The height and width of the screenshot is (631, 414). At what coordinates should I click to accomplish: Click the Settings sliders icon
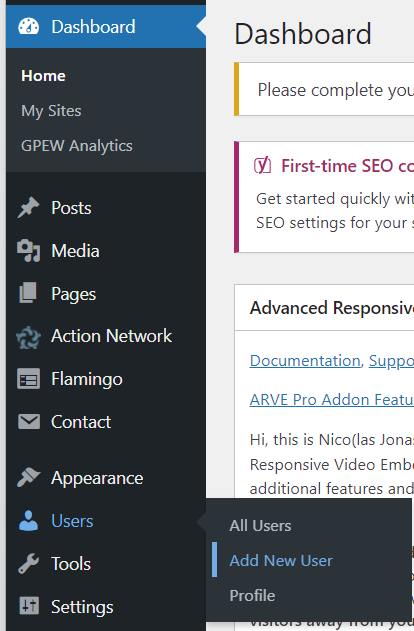coord(29,606)
